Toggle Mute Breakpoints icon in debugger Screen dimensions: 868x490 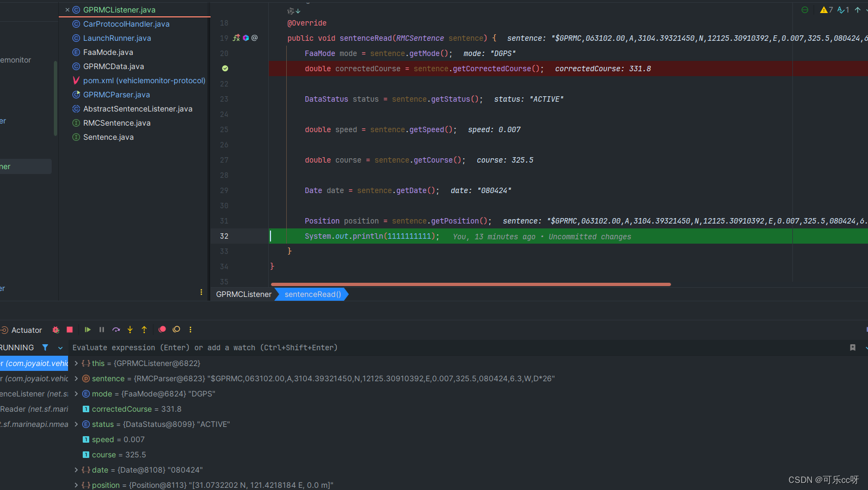point(176,330)
